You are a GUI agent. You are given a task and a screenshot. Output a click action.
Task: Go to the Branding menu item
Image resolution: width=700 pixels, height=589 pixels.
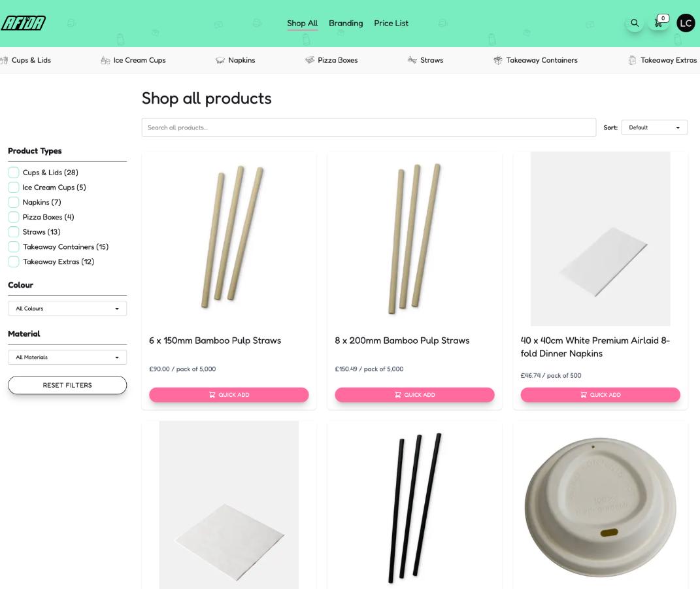coord(346,24)
